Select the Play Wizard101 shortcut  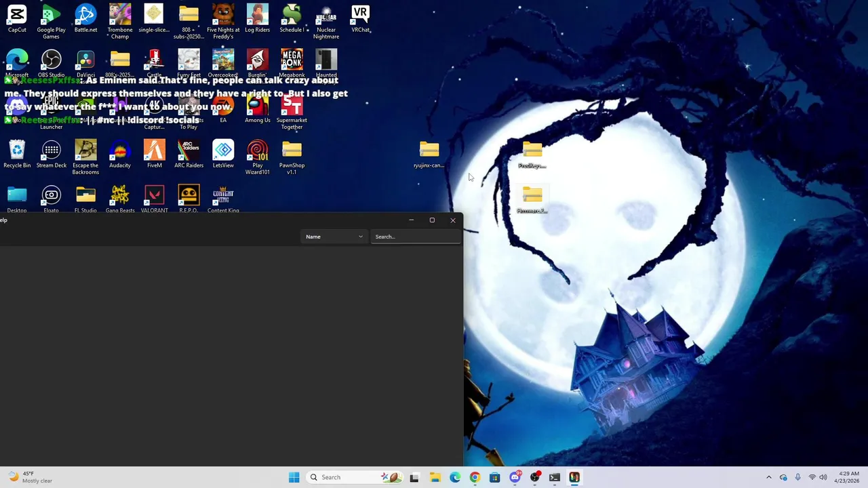point(257,157)
